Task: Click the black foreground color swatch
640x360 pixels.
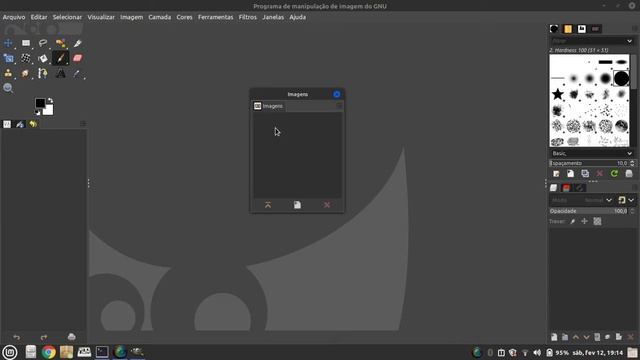Action: click(40, 103)
